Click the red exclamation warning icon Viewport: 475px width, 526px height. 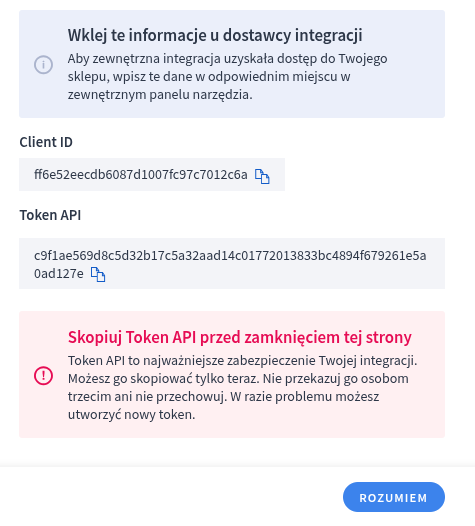click(43, 375)
